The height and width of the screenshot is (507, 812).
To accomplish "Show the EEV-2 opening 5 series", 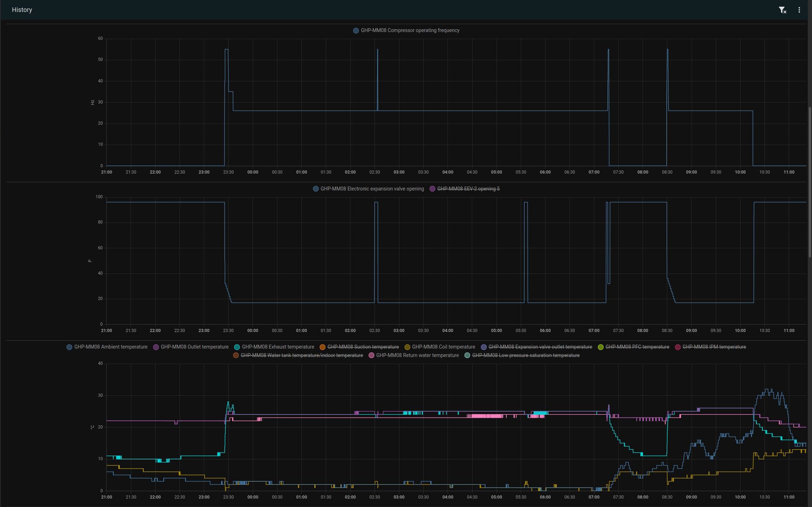I will [468, 189].
